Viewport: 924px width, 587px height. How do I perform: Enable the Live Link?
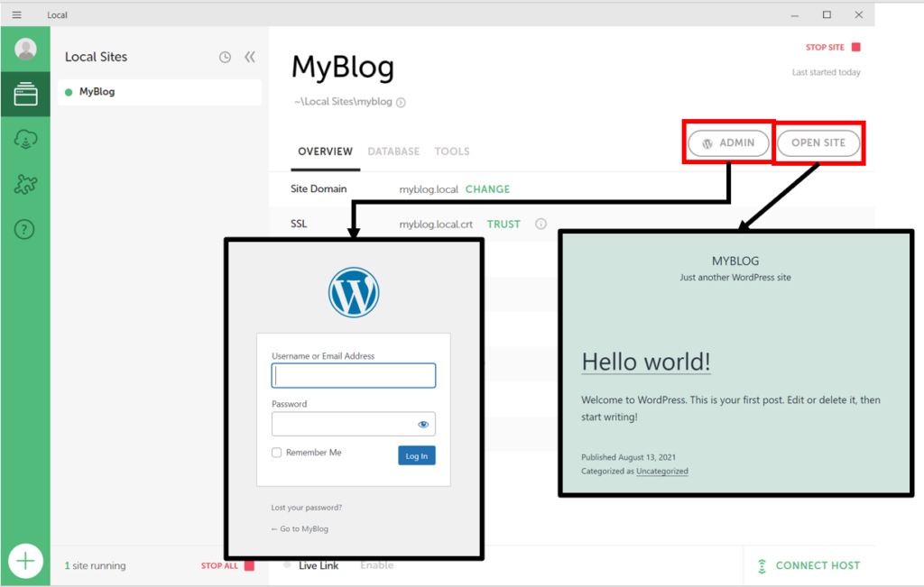[376, 565]
